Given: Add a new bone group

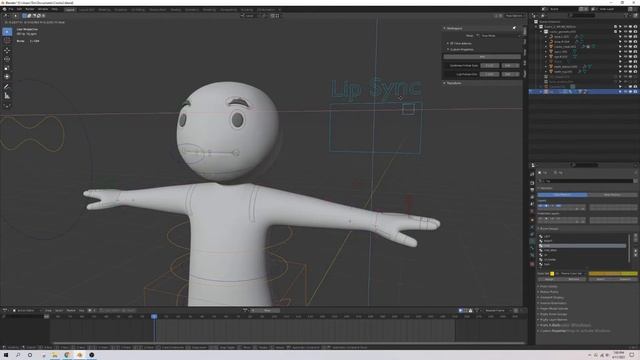Looking at the screenshot, I should (635, 236).
